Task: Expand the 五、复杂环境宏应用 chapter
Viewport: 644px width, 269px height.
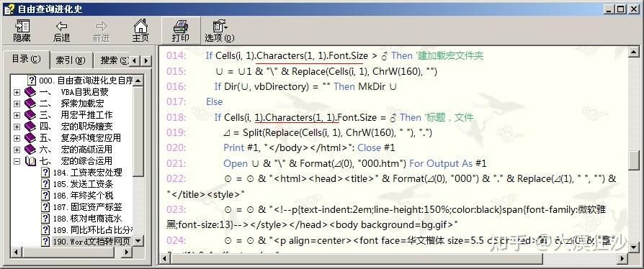Action: point(17,138)
